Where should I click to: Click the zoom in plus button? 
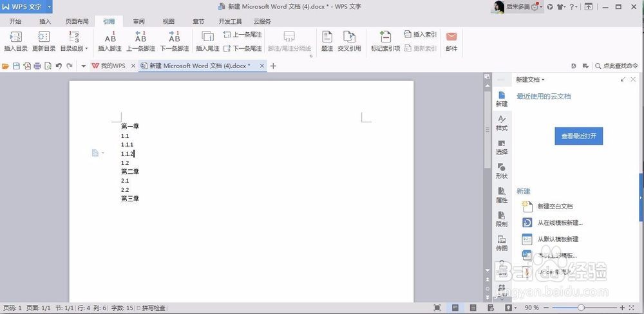[x=622, y=308]
